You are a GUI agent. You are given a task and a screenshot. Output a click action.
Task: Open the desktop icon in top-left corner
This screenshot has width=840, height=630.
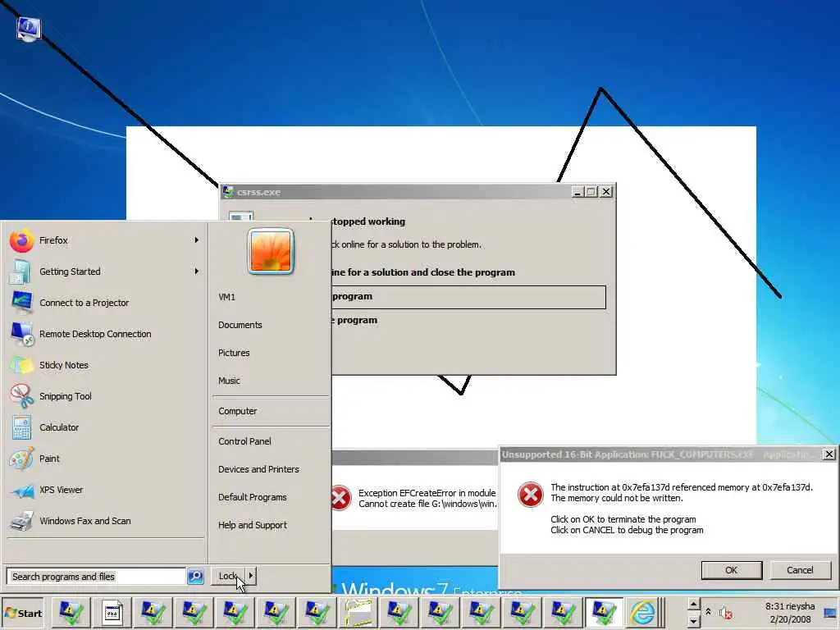pyautogui.click(x=29, y=29)
